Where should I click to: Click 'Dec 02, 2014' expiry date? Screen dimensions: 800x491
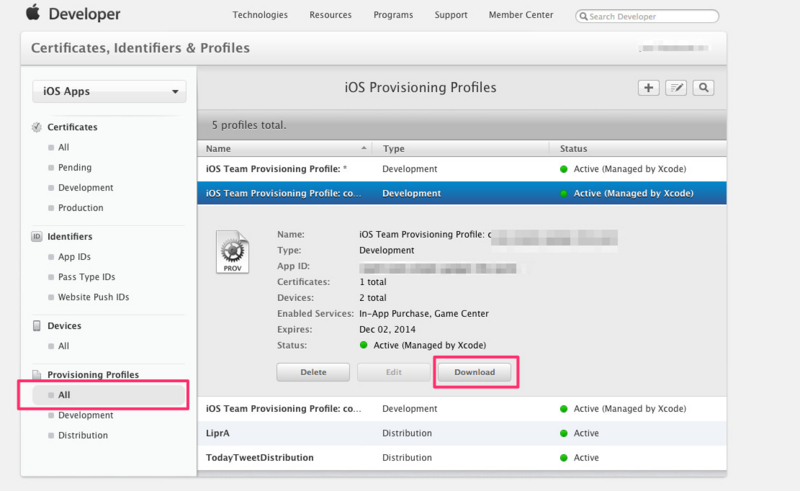click(x=387, y=330)
